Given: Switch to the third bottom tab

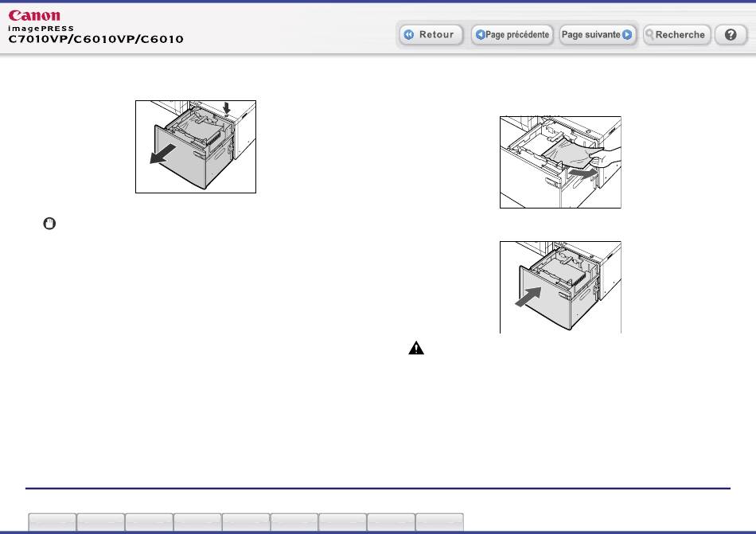Looking at the screenshot, I should pyautogui.click(x=150, y=522).
